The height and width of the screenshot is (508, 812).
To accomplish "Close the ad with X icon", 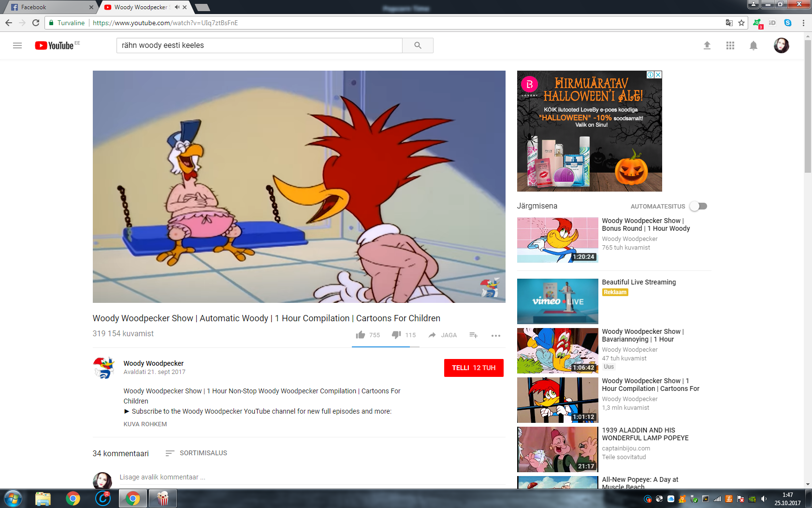I will pos(658,75).
